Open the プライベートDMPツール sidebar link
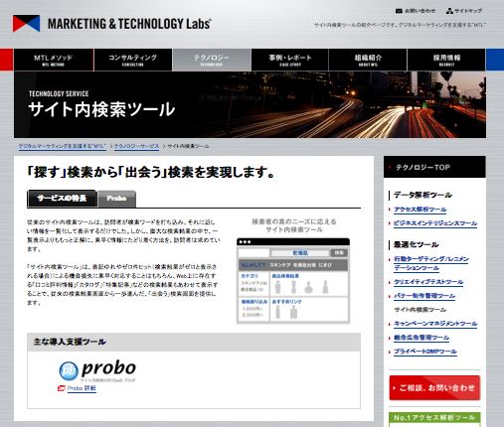Image resolution: width=504 pixels, height=427 pixels. point(425,352)
